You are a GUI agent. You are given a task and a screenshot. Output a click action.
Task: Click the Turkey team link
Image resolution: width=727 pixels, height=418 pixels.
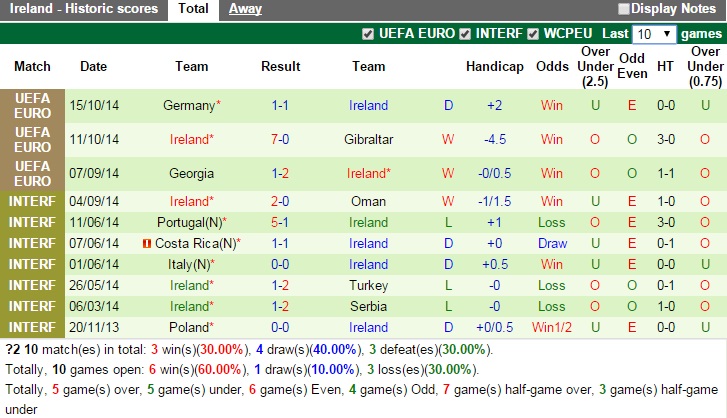click(368, 285)
